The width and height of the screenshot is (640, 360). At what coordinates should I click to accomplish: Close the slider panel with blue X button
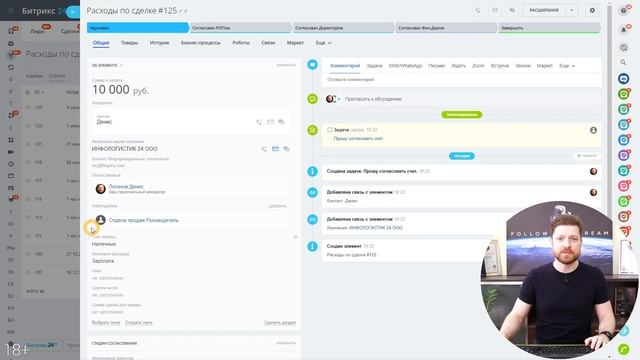click(x=73, y=12)
